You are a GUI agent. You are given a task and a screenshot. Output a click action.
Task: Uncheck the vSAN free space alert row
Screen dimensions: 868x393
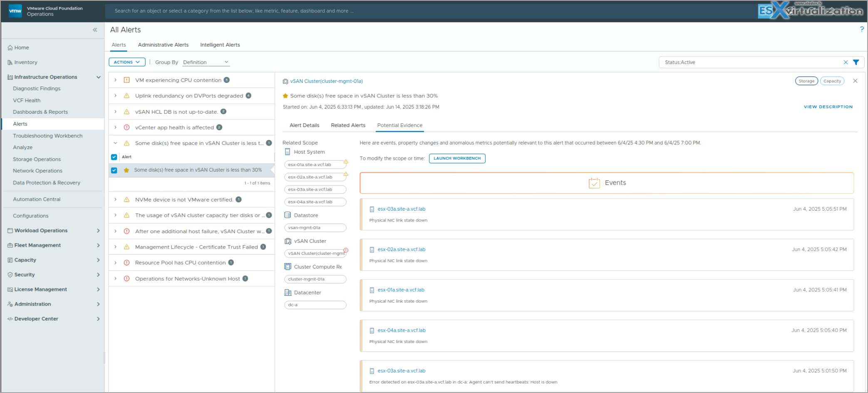tap(114, 170)
